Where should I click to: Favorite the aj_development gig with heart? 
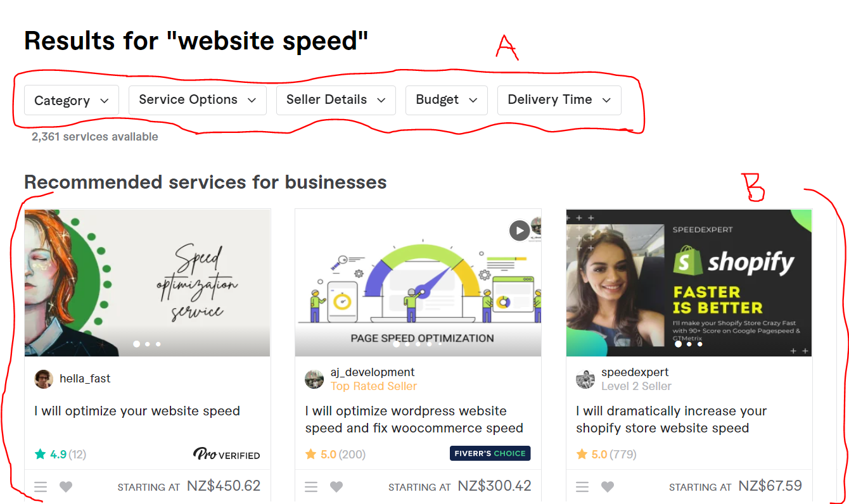coord(336,487)
